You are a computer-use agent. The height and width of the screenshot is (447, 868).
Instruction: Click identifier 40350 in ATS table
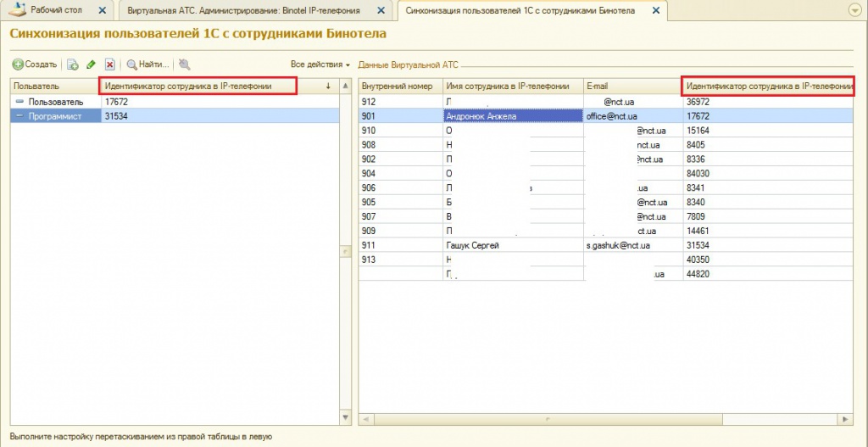point(768,260)
